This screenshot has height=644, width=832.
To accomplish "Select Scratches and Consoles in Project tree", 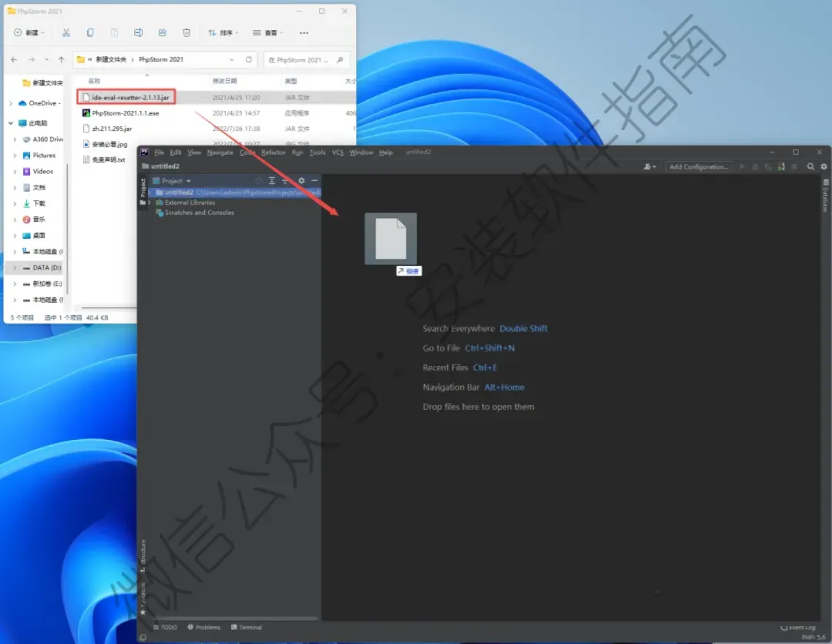I will point(199,213).
